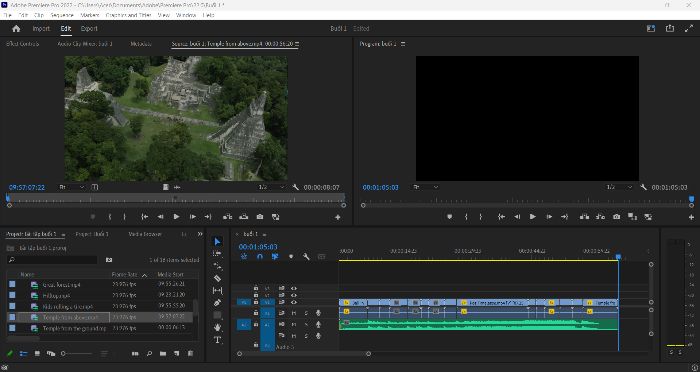Open Source monitor zoom level Fit dropdown
The height and width of the screenshot is (372, 700).
[72, 187]
